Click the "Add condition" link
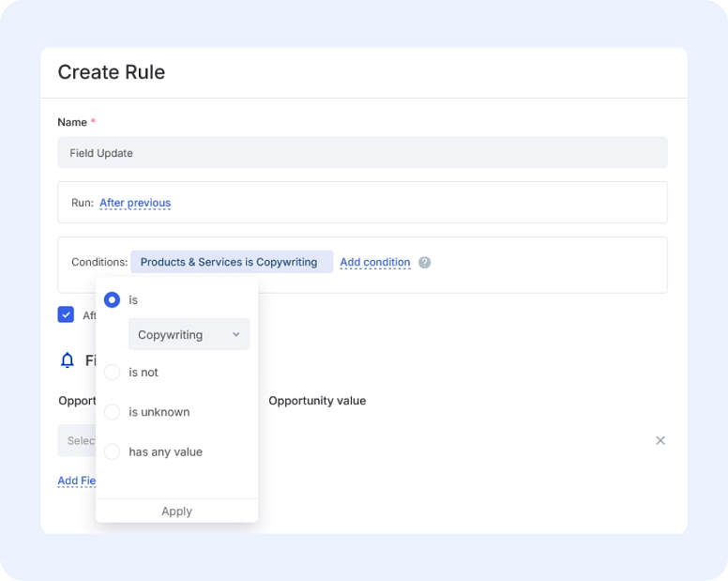 coord(374,263)
